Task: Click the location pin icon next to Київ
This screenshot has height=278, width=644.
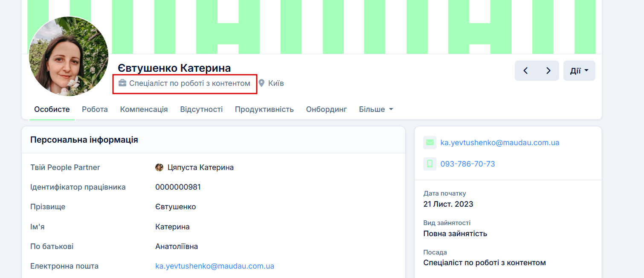Action: (261, 83)
